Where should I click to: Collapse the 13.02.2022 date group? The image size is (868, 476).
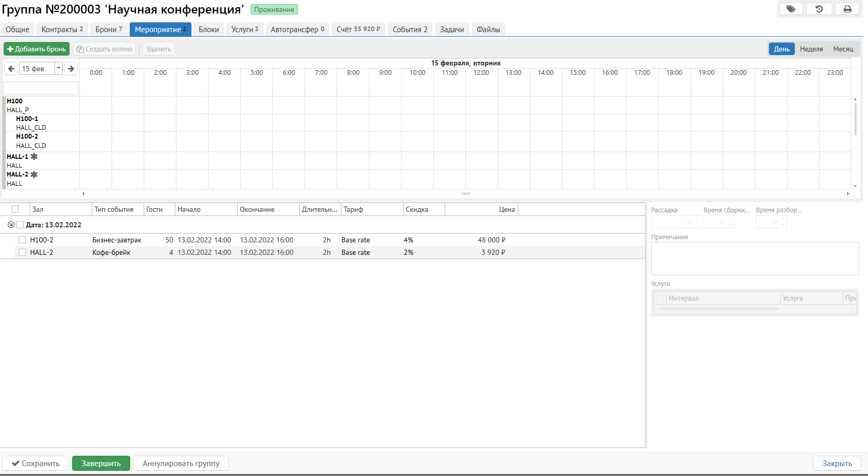click(11, 225)
